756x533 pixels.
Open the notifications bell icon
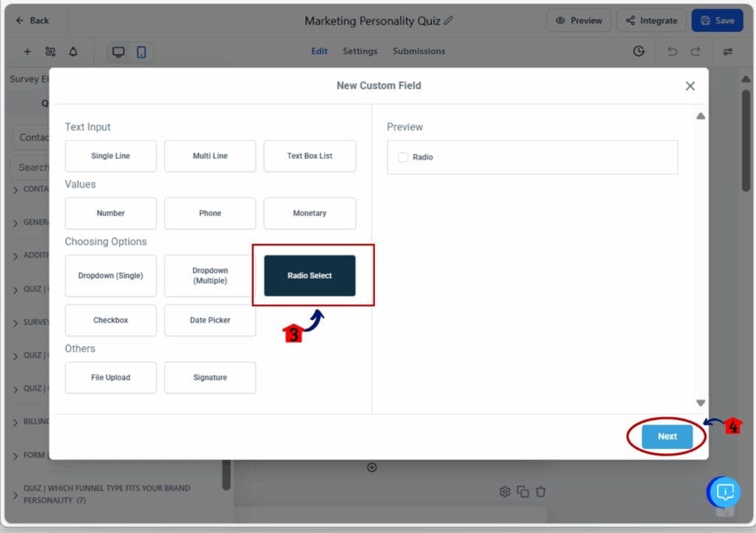(73, 52)
